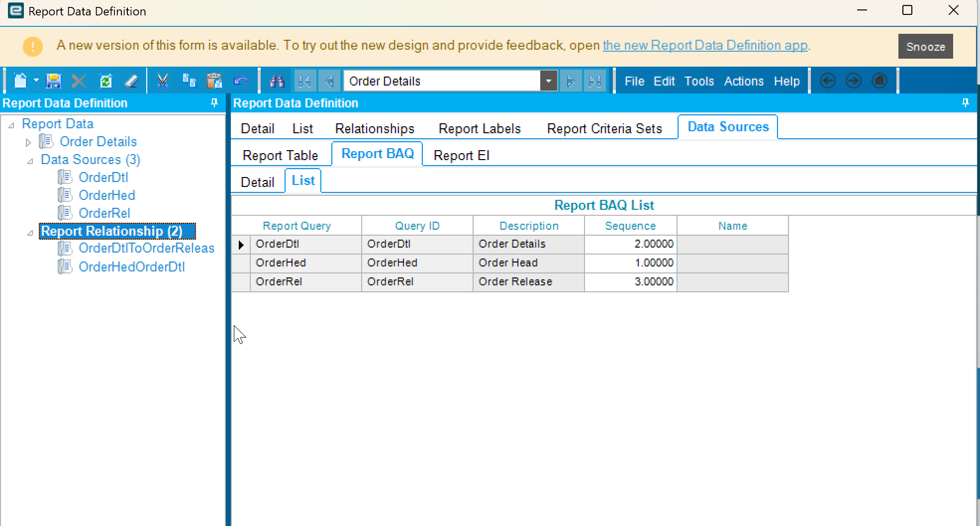Toggle the pin on the right detail panel
The width and height of the screenshot is (980, 526).
coord(966,103)
